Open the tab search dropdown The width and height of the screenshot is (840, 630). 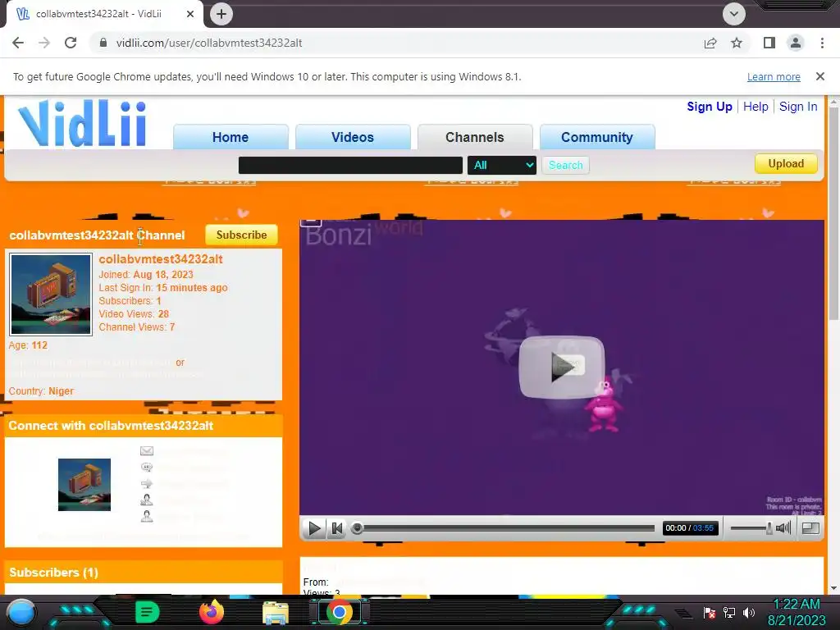[x=734, y=14]
